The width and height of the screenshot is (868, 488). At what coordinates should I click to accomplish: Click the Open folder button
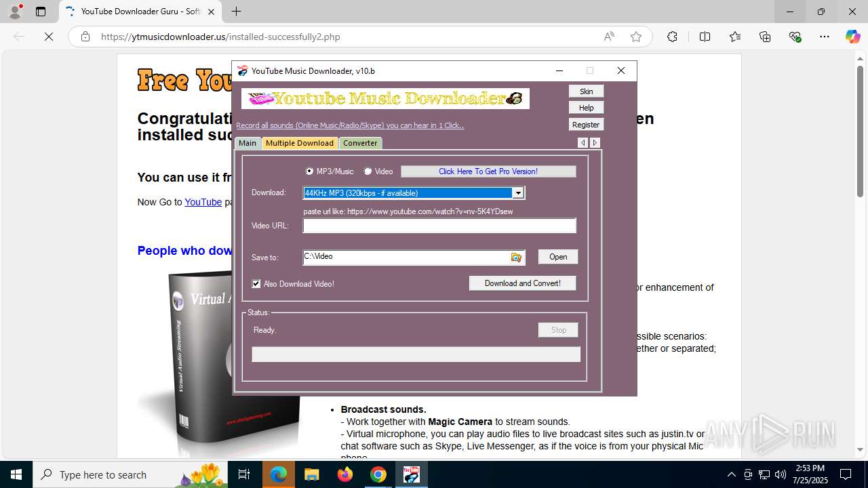tap(558, 257)
